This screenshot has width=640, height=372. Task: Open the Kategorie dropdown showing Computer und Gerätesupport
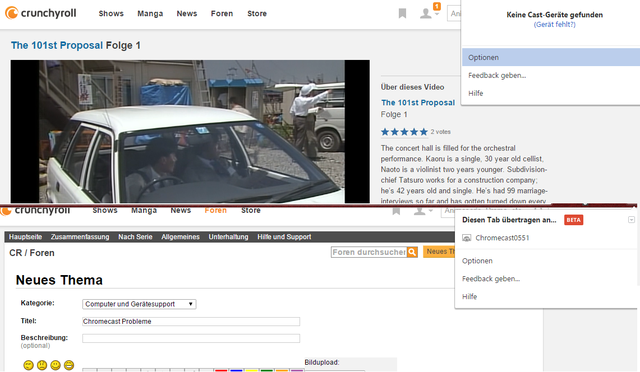pyautogui.click(x=139, y=304)
